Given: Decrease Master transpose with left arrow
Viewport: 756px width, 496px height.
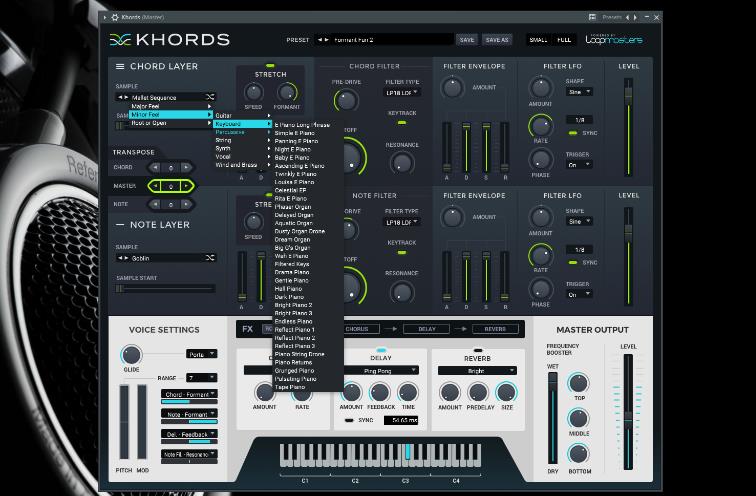Looking at the screenshot, I should coord(155,186).
